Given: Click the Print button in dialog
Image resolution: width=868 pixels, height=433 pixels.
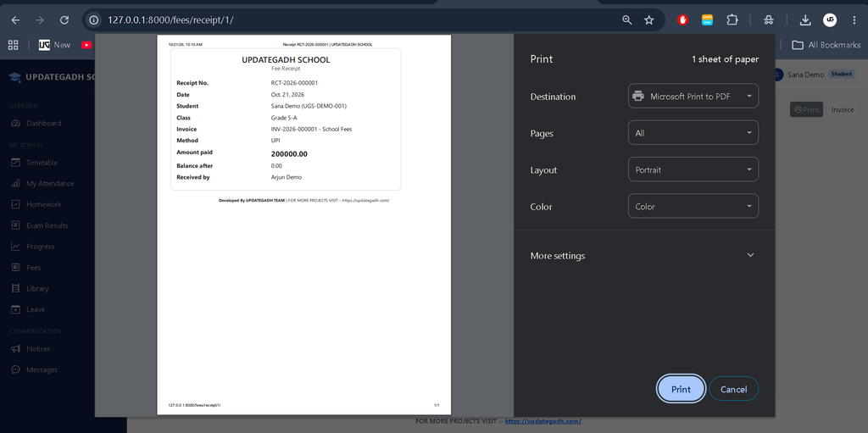Looking at the screenshot, I should tap(681, 389).
